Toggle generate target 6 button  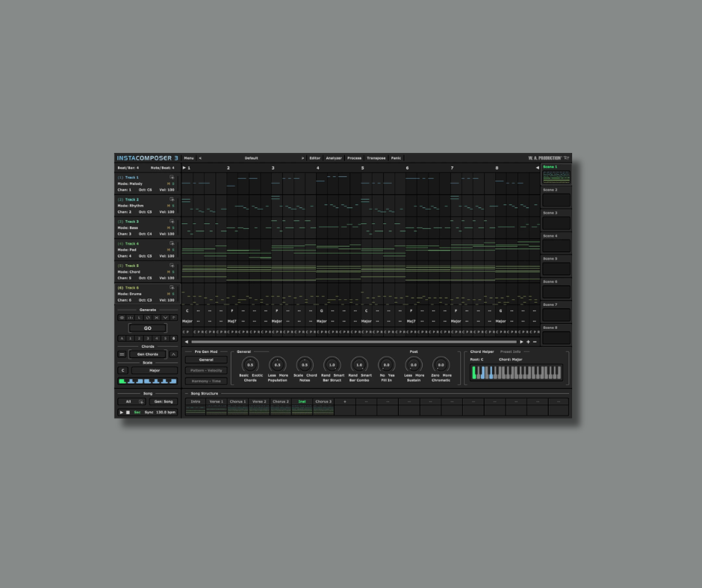(x=174, y=339)
